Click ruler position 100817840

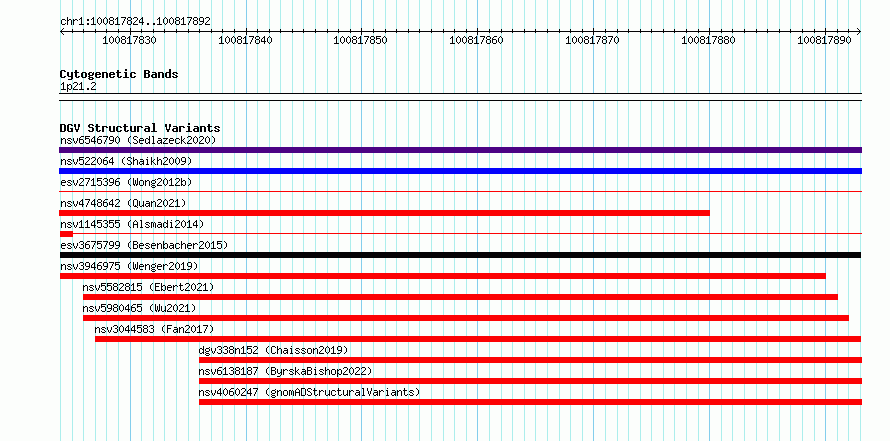click(x=246, y=40)
